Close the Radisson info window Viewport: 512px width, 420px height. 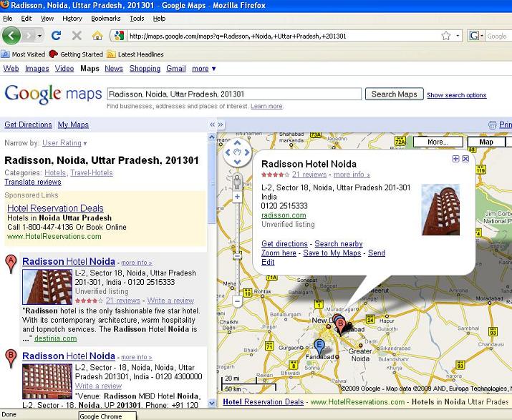465,159
